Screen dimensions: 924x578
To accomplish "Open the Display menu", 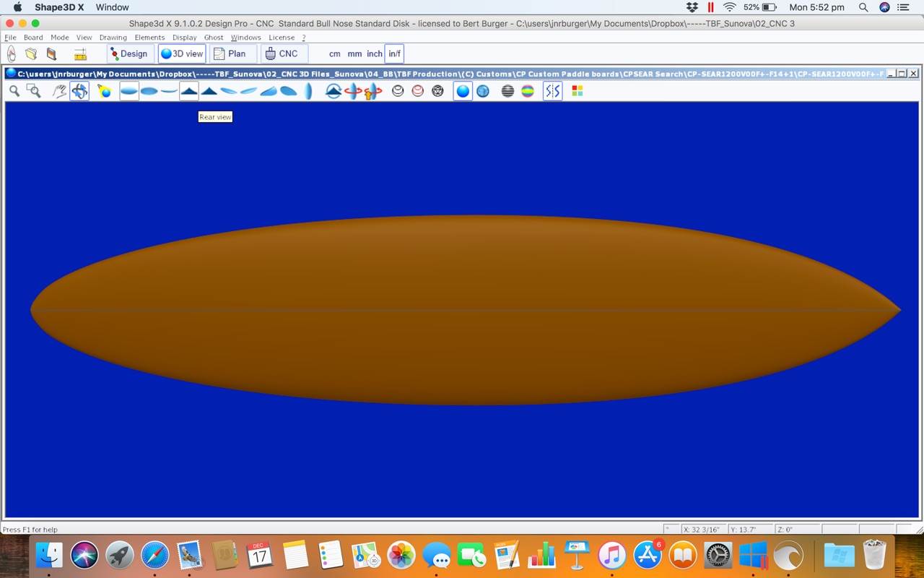I will point(184,37).
